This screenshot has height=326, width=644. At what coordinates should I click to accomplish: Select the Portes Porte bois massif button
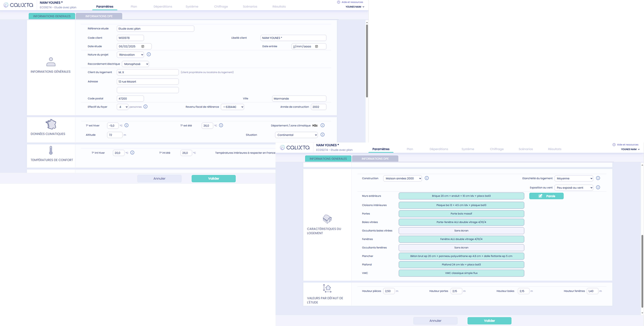(461, 214)
